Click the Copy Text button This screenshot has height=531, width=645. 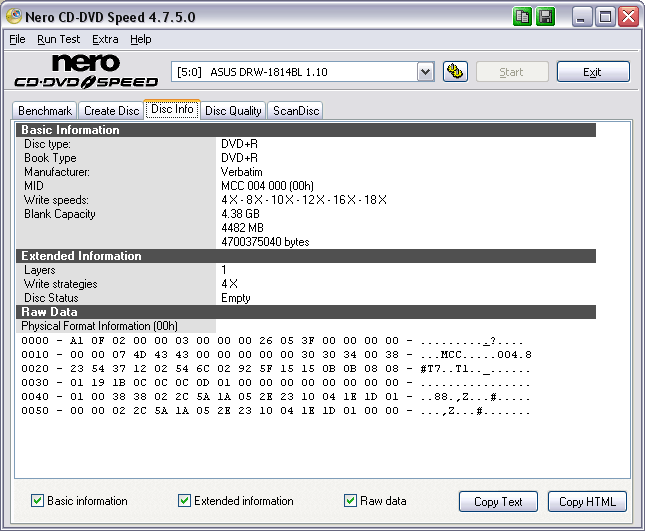point(498,501)
